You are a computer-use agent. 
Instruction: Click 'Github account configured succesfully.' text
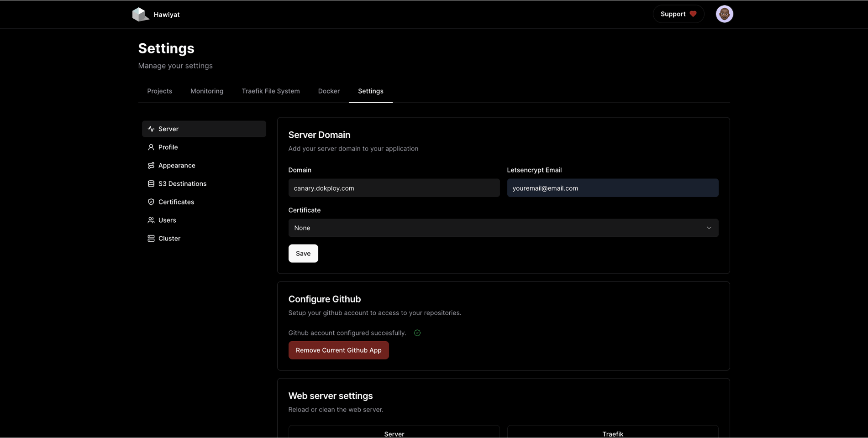point(347,333)
